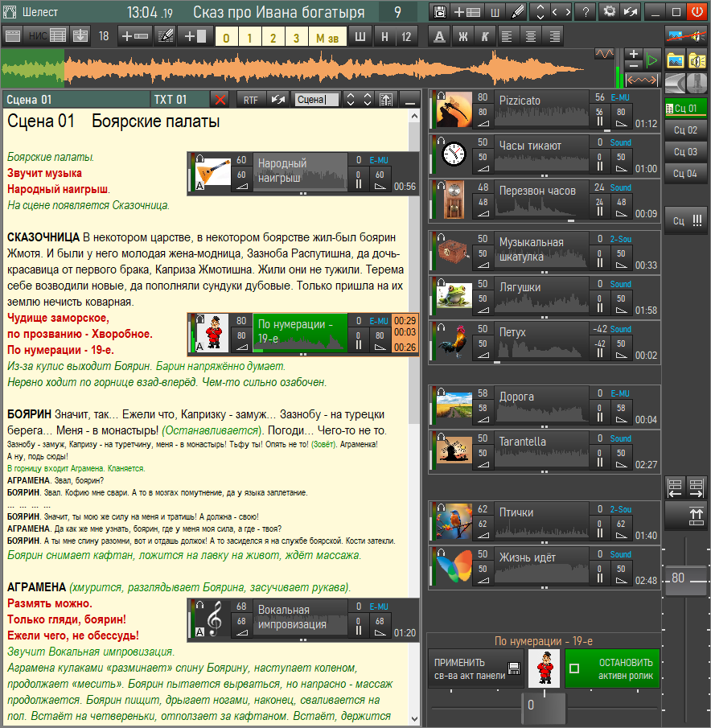The height and width of the screenshot is (728, 711).
Task: Click the red X button next to 'TXT 01'
Action: 220,100
